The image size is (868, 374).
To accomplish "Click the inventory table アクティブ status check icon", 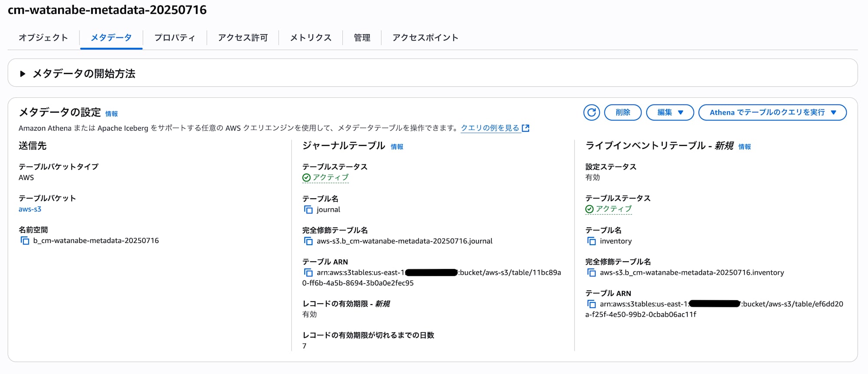I will click(589, 209).
